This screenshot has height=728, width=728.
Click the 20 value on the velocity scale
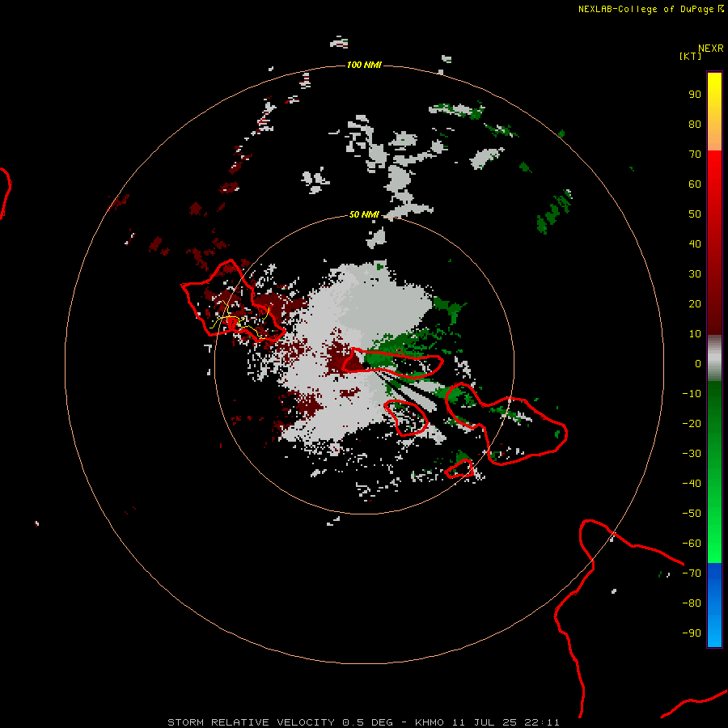point(695,304)
